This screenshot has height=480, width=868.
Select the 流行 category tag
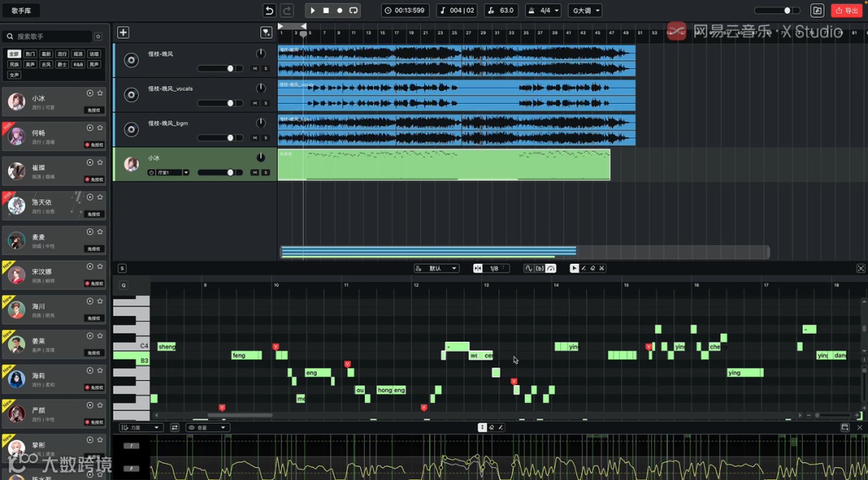point(62,54)
